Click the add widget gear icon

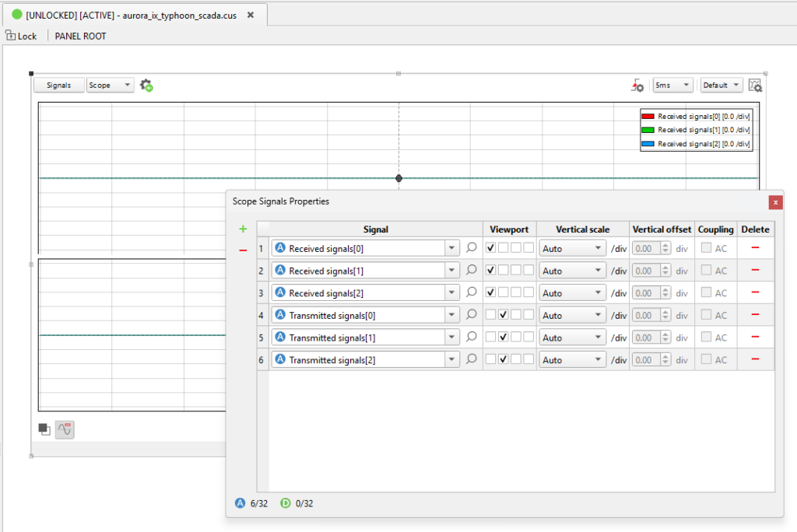click(146, 86)
